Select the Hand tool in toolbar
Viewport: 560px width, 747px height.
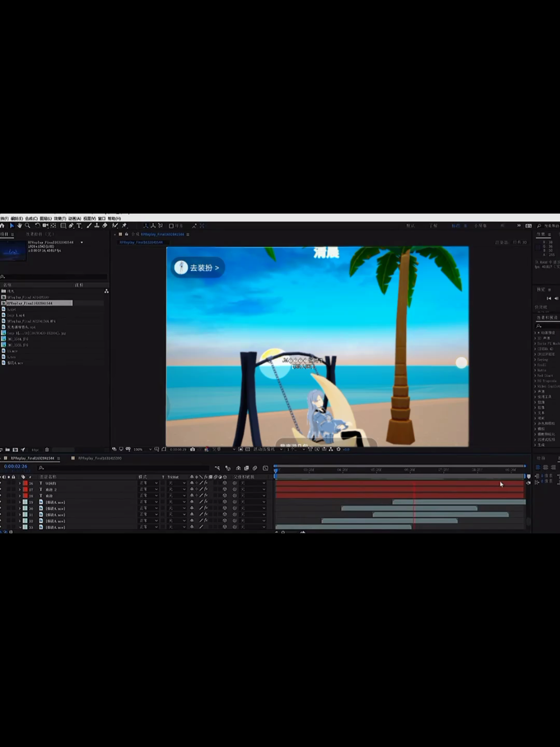(20, 226)
